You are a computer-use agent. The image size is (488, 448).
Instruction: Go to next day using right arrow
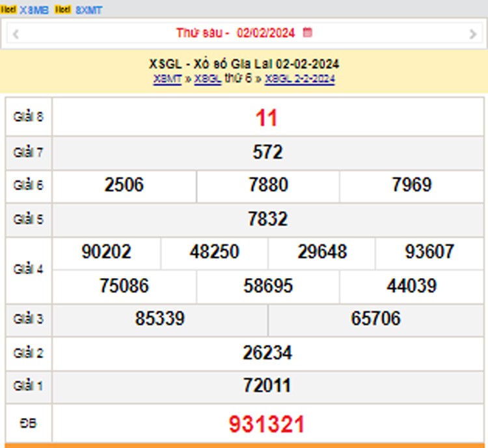coord(473,34)
